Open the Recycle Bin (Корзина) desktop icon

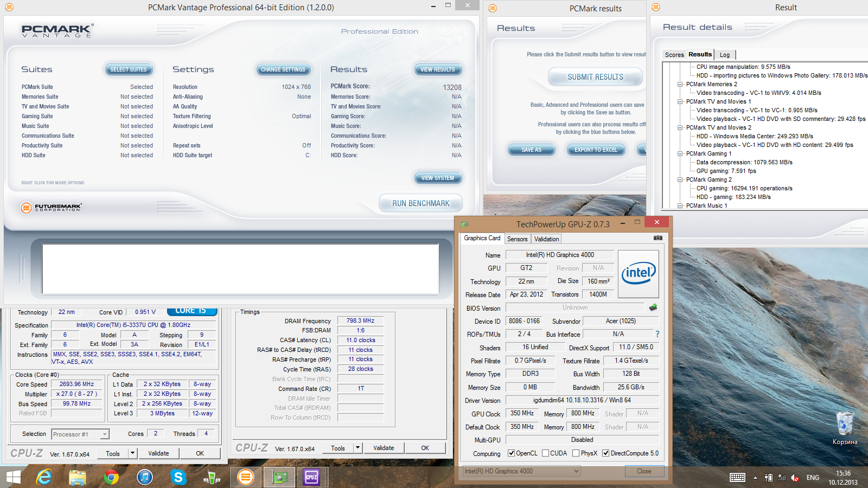click(x=845, y=428)
